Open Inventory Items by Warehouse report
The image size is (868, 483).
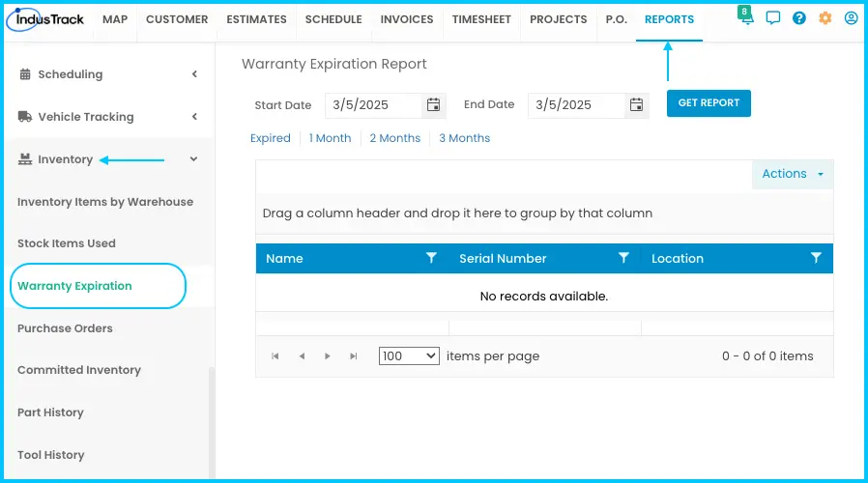pos(105,202)
